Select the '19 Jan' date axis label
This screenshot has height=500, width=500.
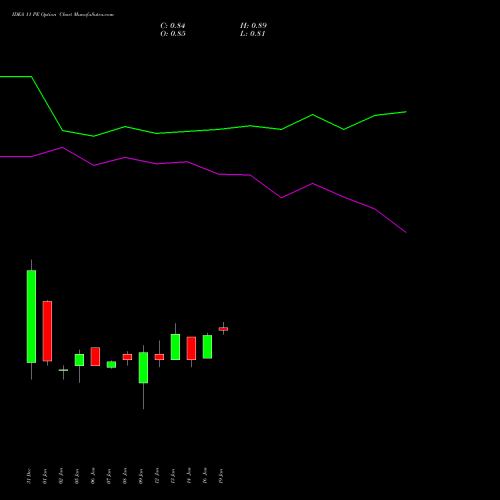tap(221, 476)
